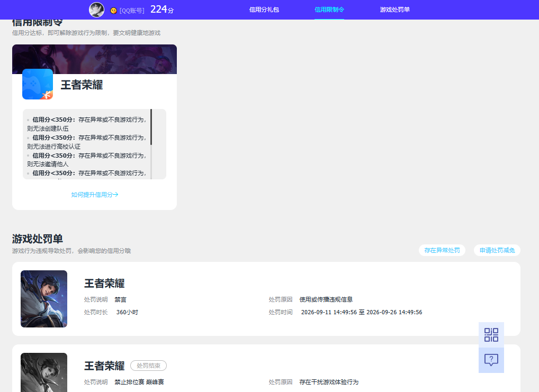Click the 王者荣耀 title of 禁言 penalty
Screen dimensions: 539x392
(104, 284)
